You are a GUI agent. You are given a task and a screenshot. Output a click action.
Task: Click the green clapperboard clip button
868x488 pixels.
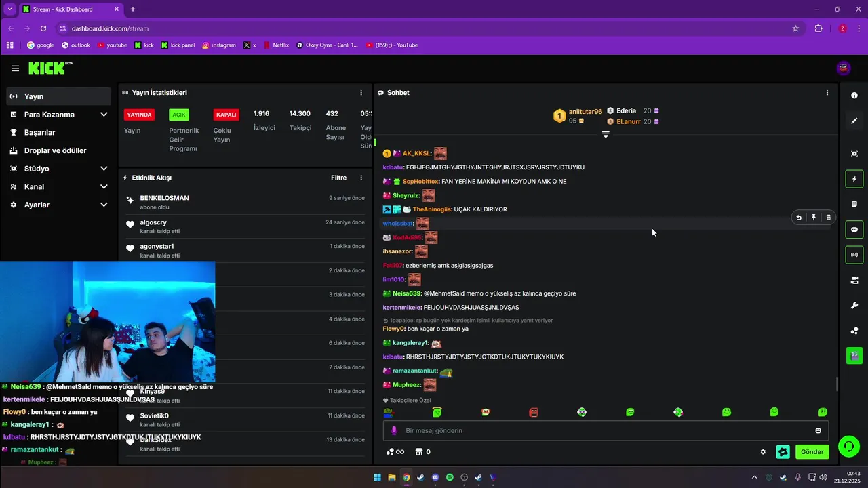854,355
